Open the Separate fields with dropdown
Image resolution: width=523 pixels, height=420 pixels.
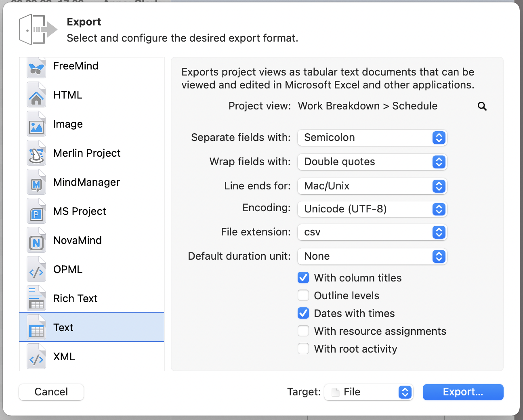(372, 138)
